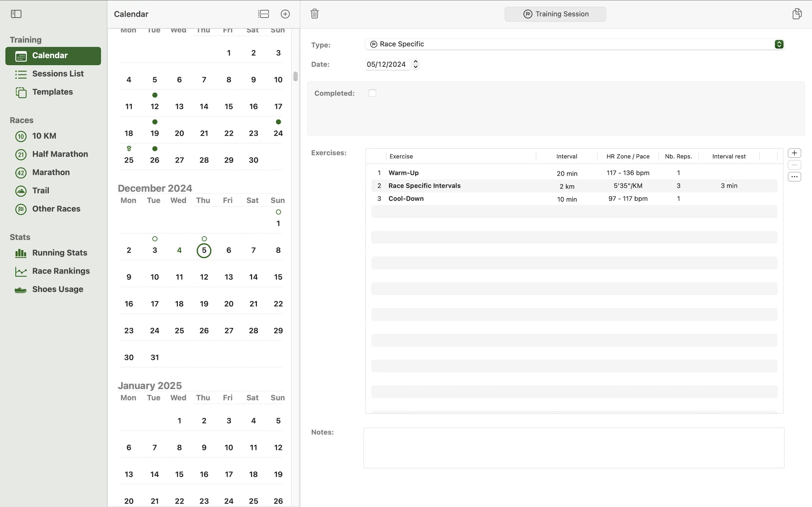Select December 3 on calendar
812x507 pixels.
(154, 250)
